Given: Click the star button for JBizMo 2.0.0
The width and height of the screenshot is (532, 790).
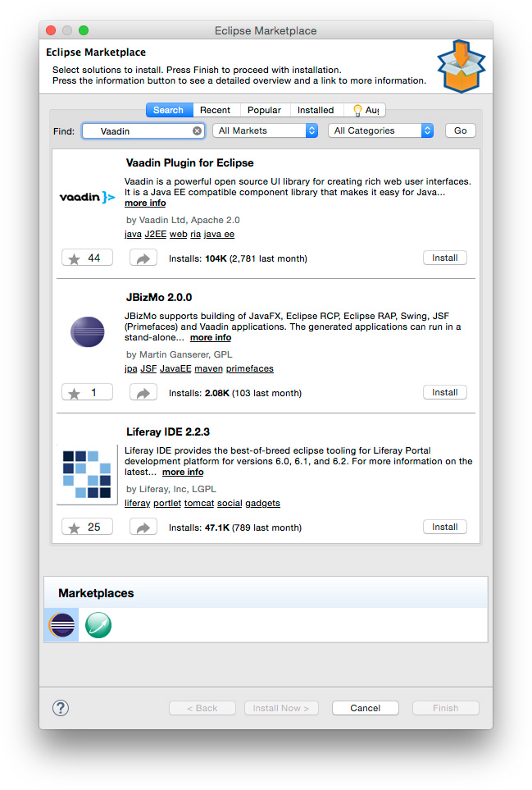Looking at the screenshot, I should click(87, 392).
